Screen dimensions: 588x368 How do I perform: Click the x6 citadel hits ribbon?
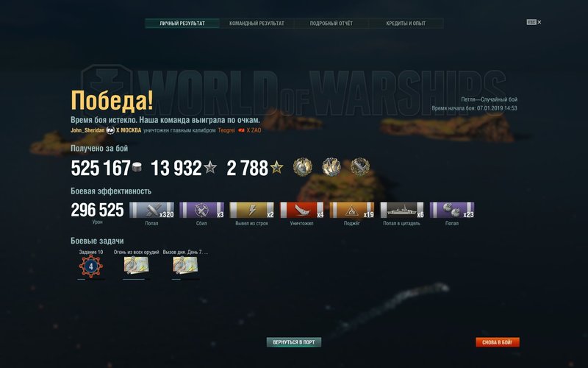point(402,210)
